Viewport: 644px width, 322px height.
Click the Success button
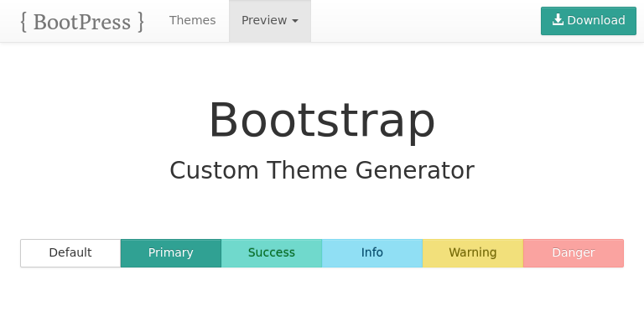tap(272, 253)
